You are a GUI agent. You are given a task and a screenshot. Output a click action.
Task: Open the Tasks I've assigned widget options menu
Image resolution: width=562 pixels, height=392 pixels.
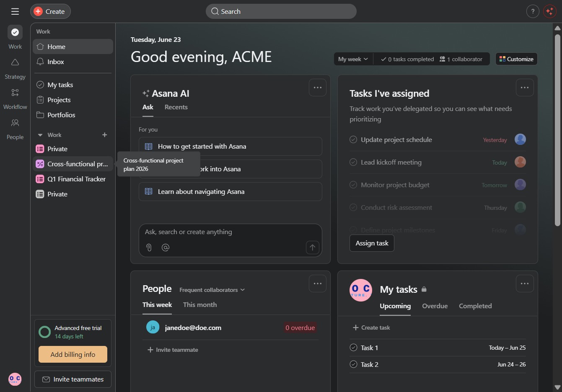525,88
